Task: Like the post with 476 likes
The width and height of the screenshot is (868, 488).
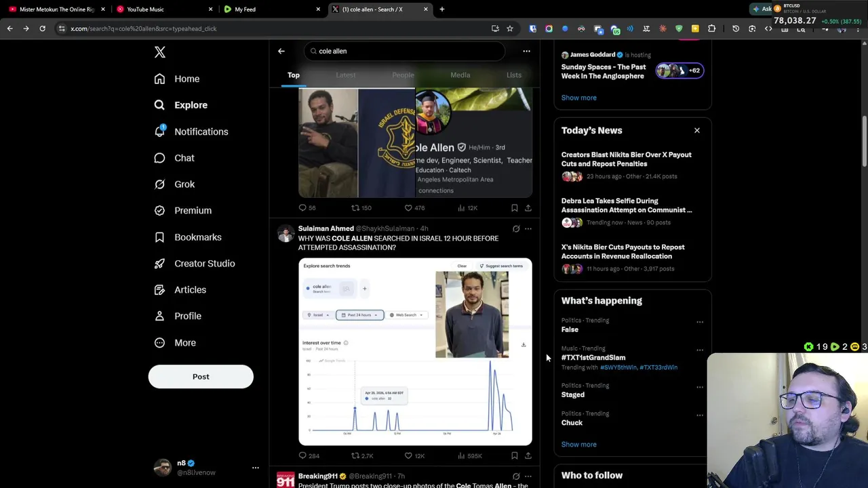Action: click(414, 208)
